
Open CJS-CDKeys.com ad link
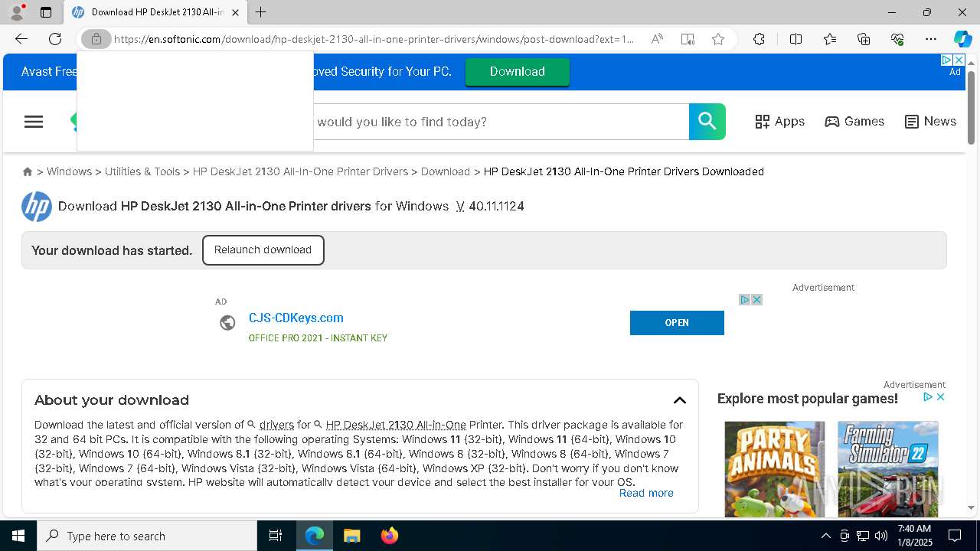(x=296, y=318)
